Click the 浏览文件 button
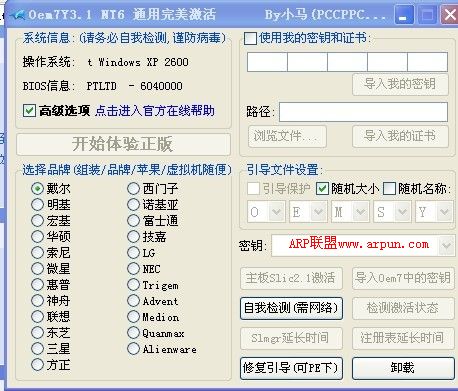 (287, 136)
